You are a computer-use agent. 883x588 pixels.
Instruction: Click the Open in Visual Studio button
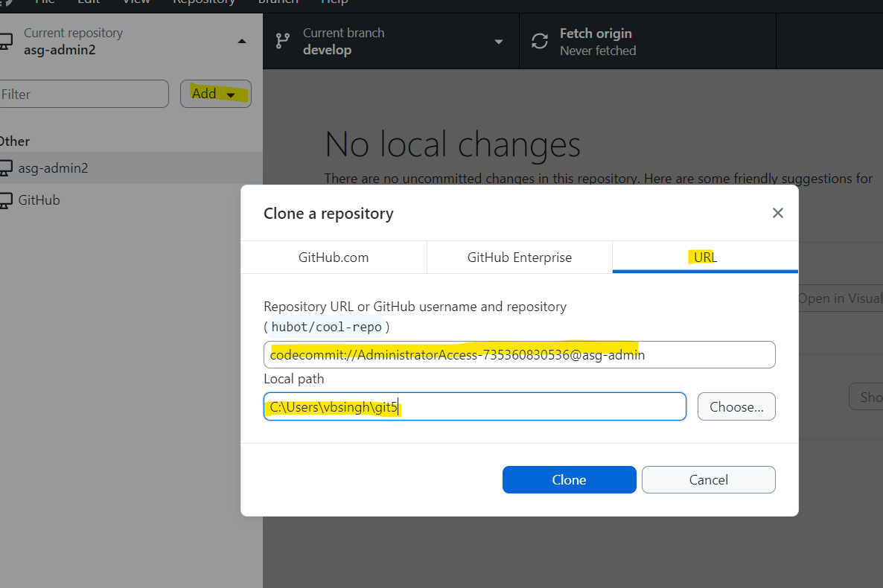[840, 298]
